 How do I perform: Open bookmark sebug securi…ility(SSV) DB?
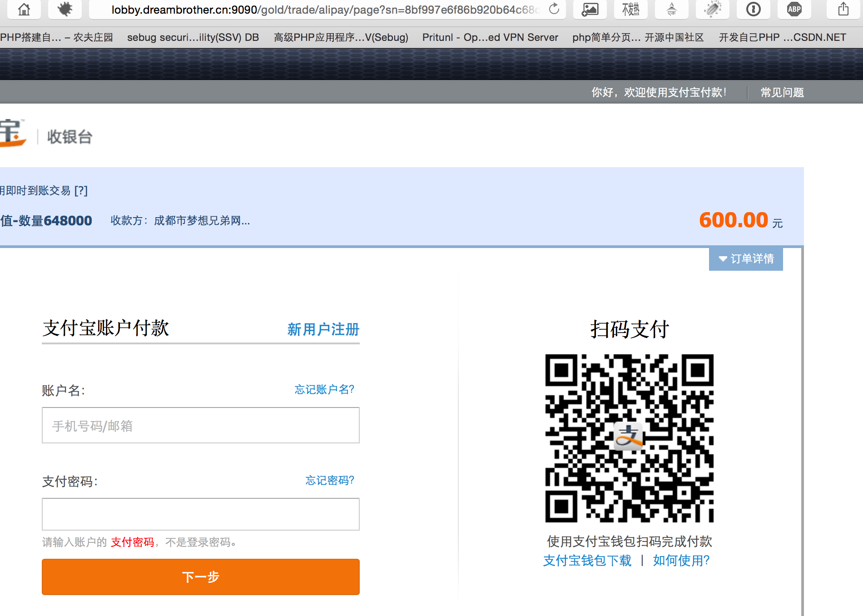193,37
